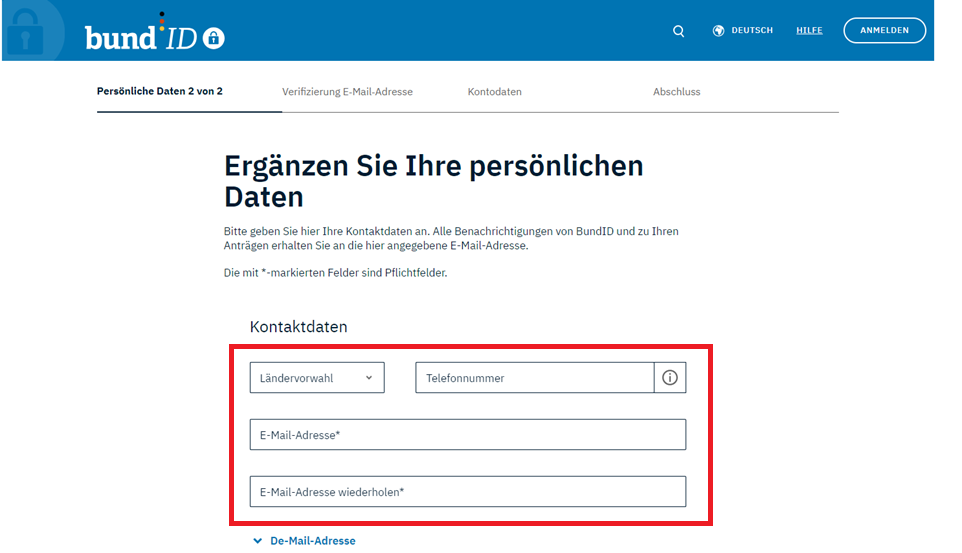Screen dimensions: 962x553
Task: Focus the E-Mail-Adresse wiederholen* field
Action: [468, 492]
